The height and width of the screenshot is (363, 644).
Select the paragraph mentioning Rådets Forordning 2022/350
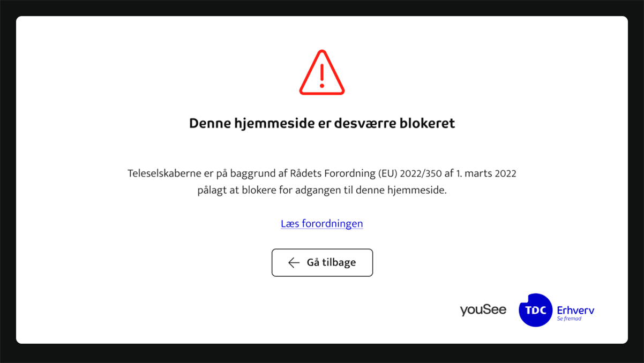tap(321, 181)
